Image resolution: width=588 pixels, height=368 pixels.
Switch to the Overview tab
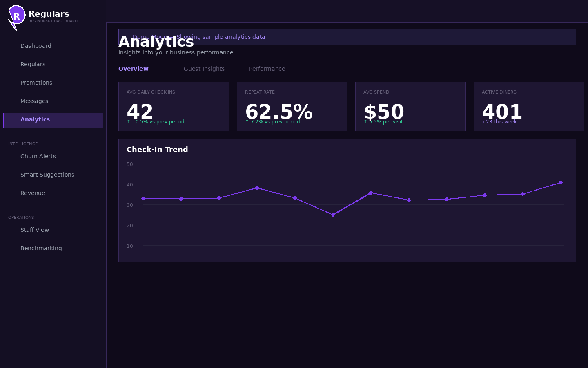pos(133,69)
